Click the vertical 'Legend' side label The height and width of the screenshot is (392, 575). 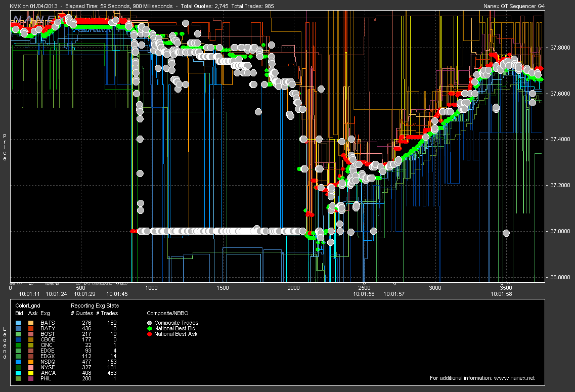5,342
